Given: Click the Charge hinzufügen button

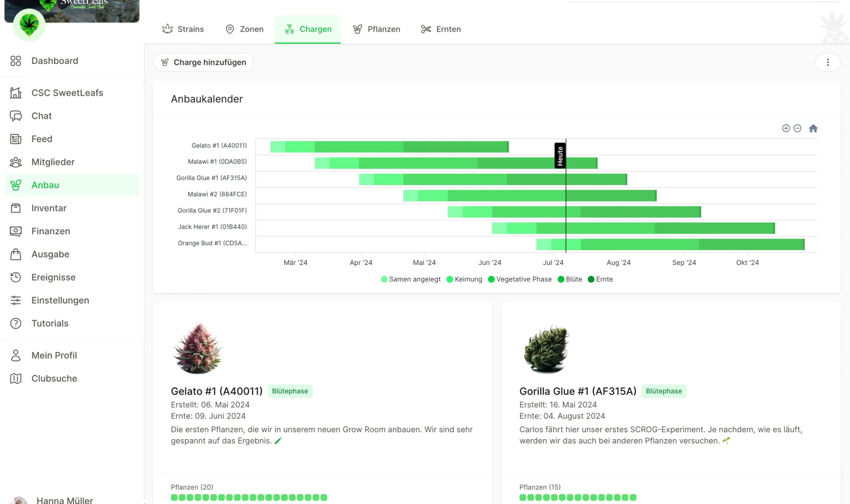Looking at the screenshot, I should pos(203,62).
